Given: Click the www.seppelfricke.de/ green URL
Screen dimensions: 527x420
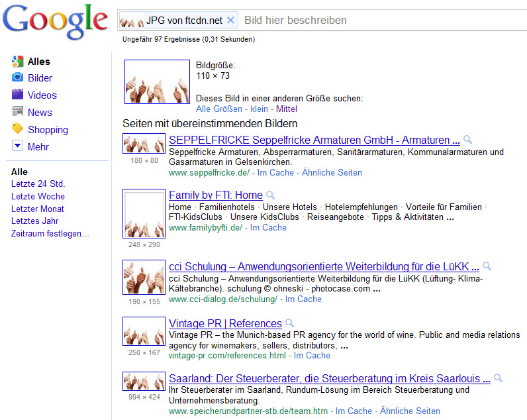Looking at the screenshot, I should coord(209,172).
